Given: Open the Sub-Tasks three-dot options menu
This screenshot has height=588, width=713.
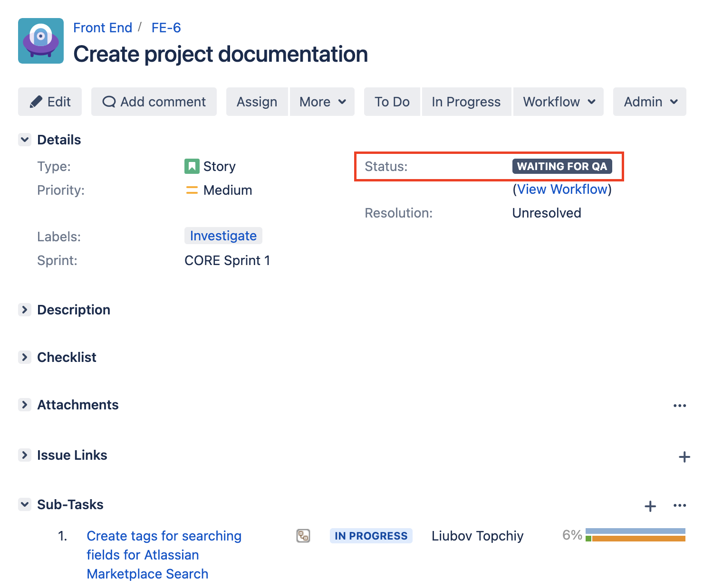Looking at the screenshot, I should [x=680, y=505].
